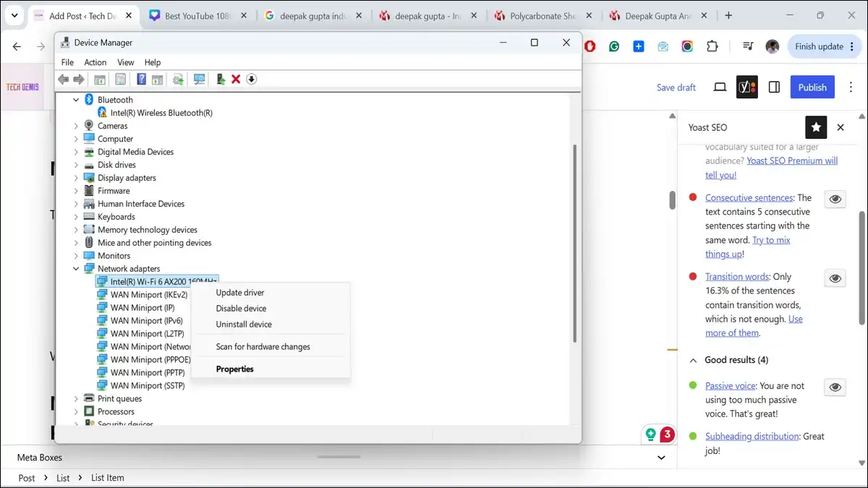Click Device Manager vertical scrollbar

coord(575,242)
